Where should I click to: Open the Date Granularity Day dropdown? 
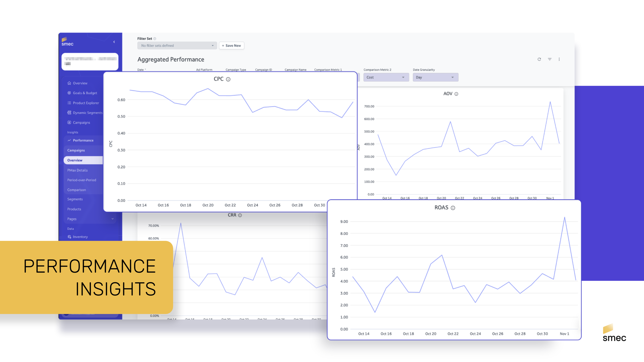(x=435, y=78)
